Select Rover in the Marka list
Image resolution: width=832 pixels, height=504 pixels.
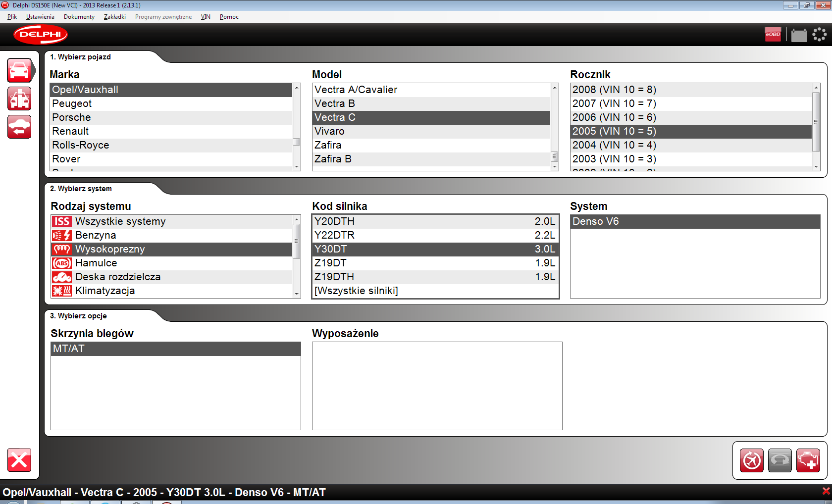tap(171, 159)
